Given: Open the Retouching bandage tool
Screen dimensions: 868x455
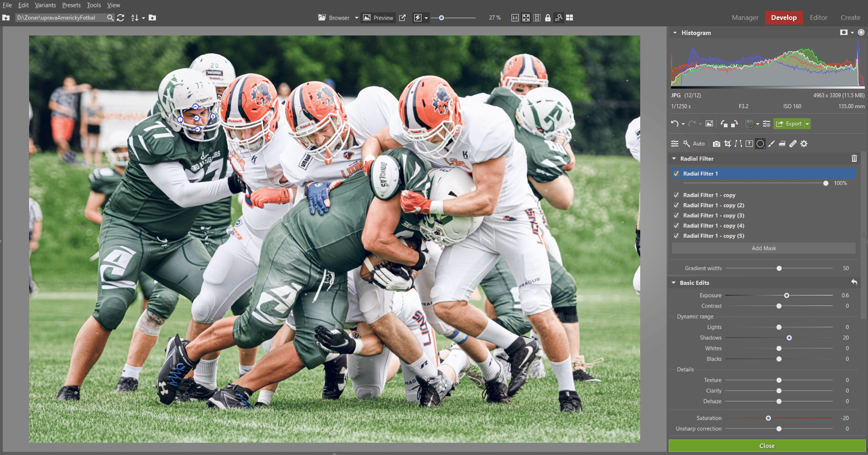Looking at the screenshot, I should coord(793,144).
